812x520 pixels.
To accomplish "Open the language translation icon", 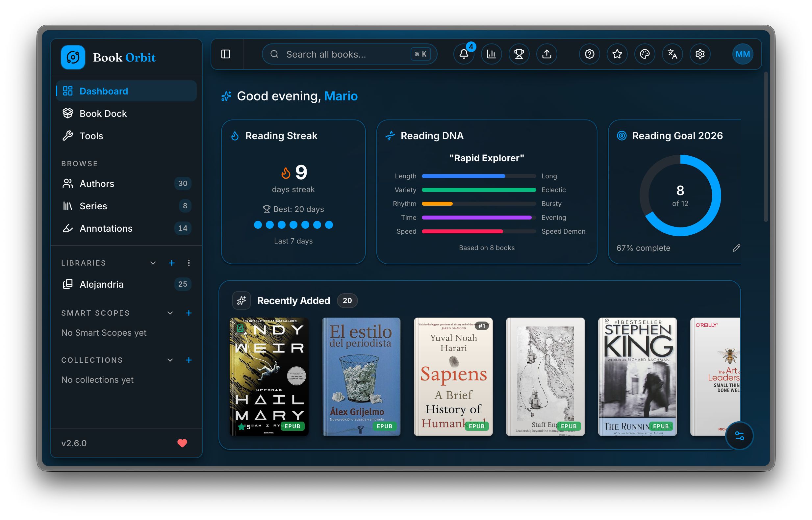I will click(672, 54).
